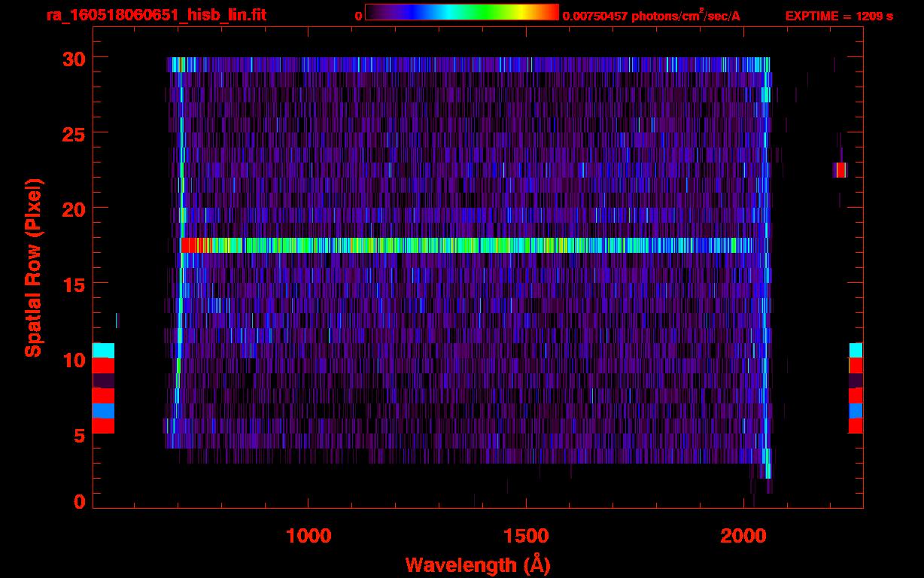Click the cyan block on the right edge
924x578 pixels.
[x=856, y=350]
